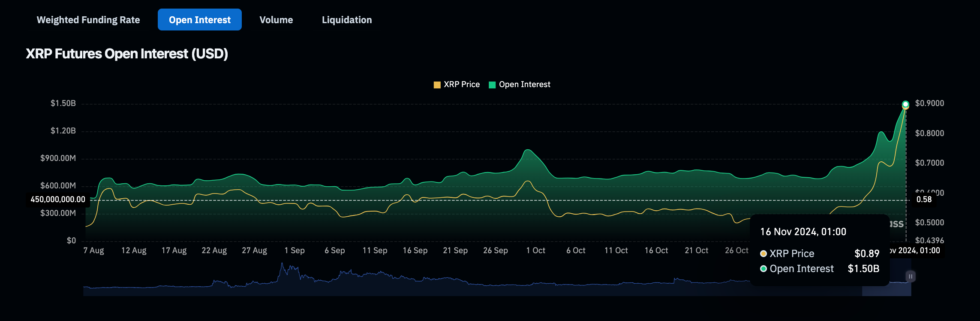Toggle the Open Interest legend series
The width and height of the screenshot is (980, 321).
point(520,85)
